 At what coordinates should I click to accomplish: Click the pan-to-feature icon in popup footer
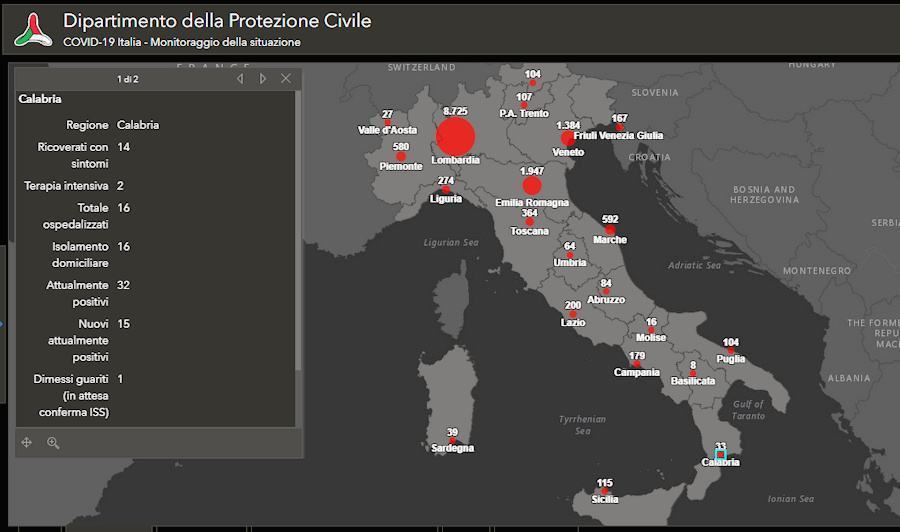tap(27, 442)
